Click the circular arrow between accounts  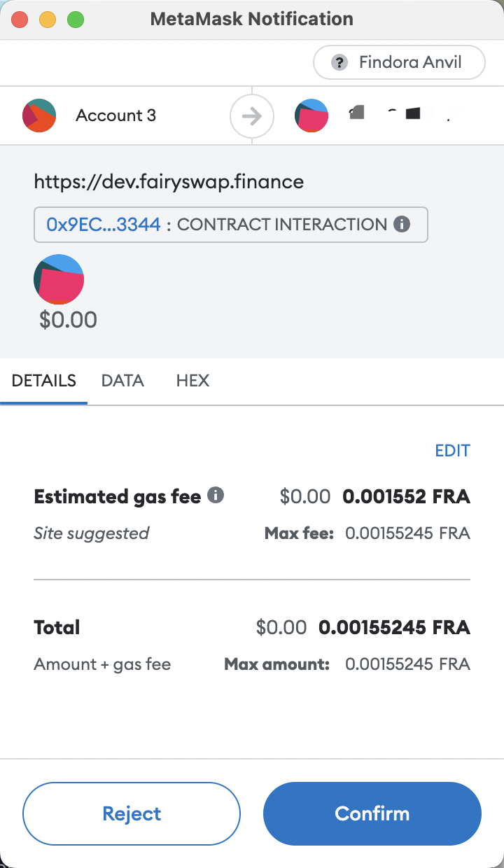click(251, 115)
